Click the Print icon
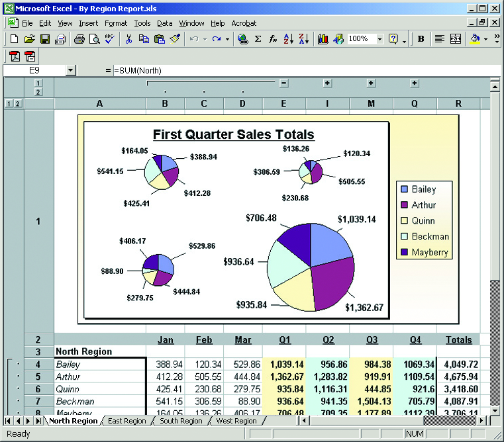Image resolution: width=504 pixels, height=442 pixels. [x=79, y=39]
